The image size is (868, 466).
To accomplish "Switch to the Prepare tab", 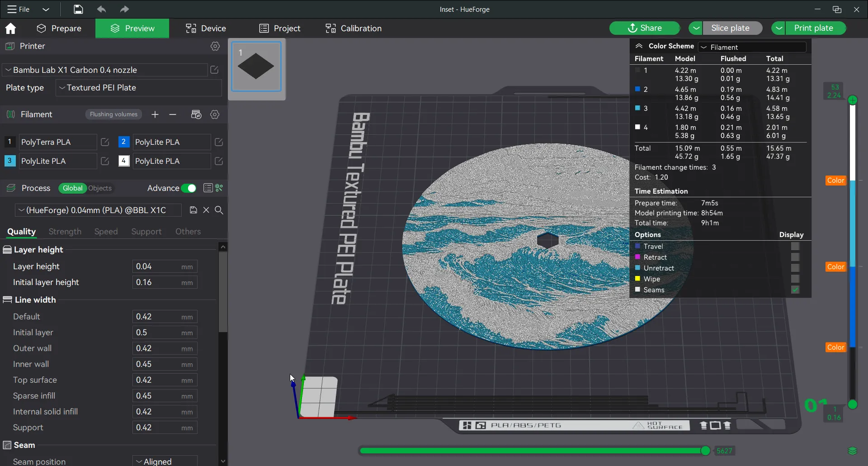I will click(59, 29).
